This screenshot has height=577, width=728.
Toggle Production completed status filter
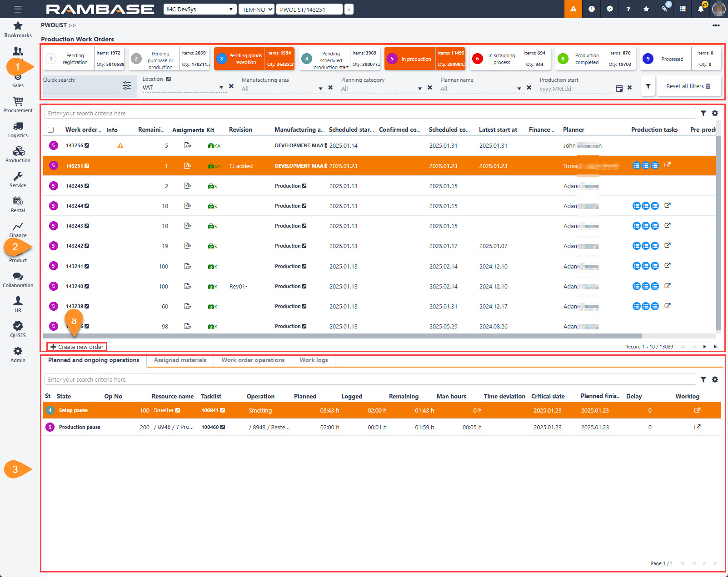595,59
